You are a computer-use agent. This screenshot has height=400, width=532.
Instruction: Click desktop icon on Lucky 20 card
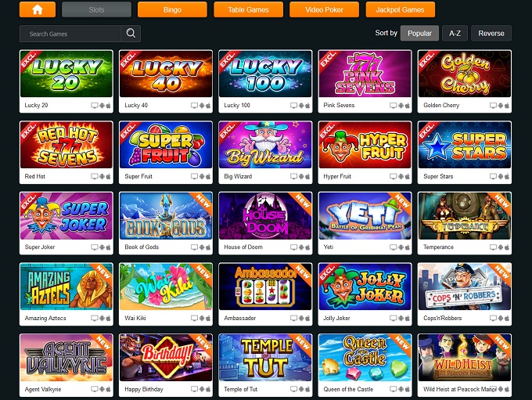click(x=95, y=105)
